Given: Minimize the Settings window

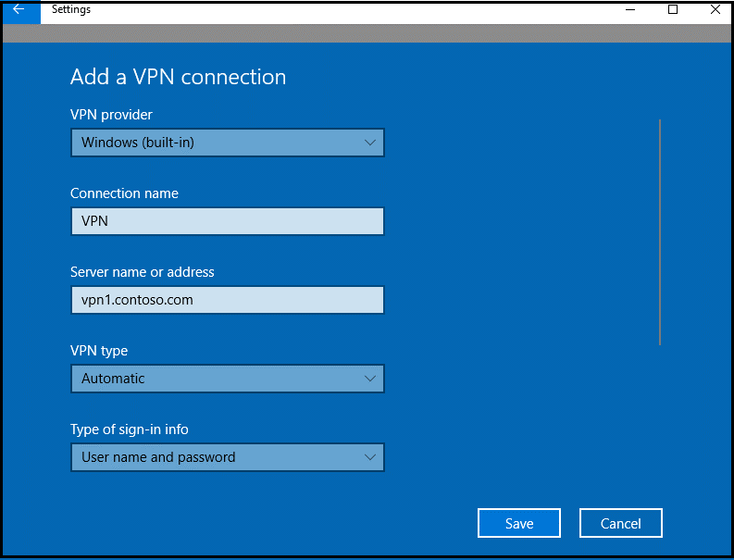Looking at the screenshot, I should click(x=630, y=10).
